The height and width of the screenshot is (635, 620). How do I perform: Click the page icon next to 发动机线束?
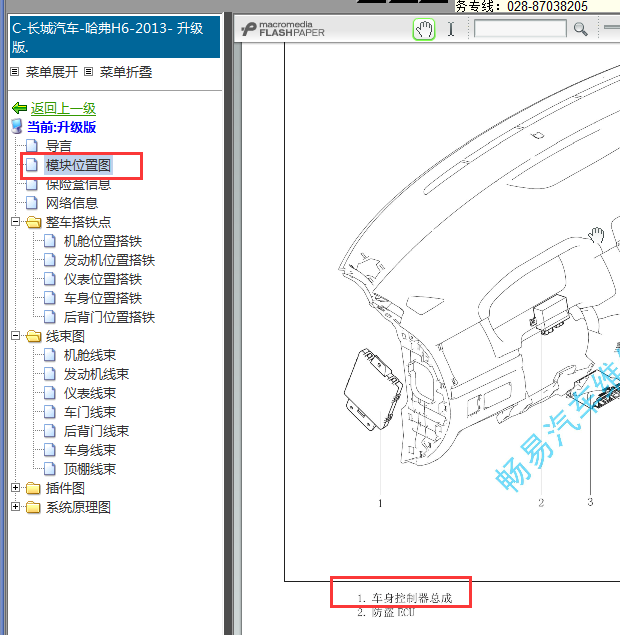point(49,373)
